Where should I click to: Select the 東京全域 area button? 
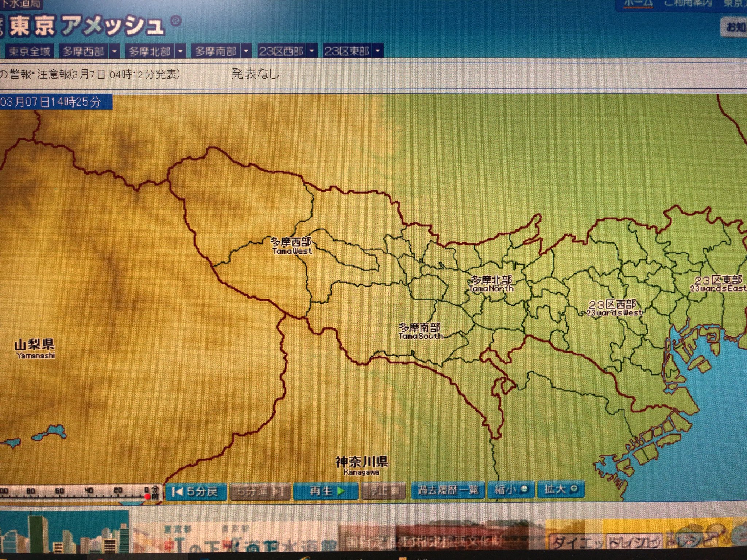[30, 51]
